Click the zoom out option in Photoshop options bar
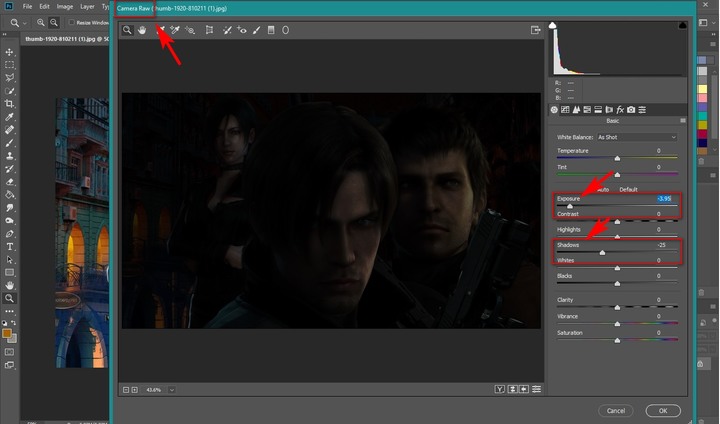The width and height of the screenshot is (720, 424). 54,22
